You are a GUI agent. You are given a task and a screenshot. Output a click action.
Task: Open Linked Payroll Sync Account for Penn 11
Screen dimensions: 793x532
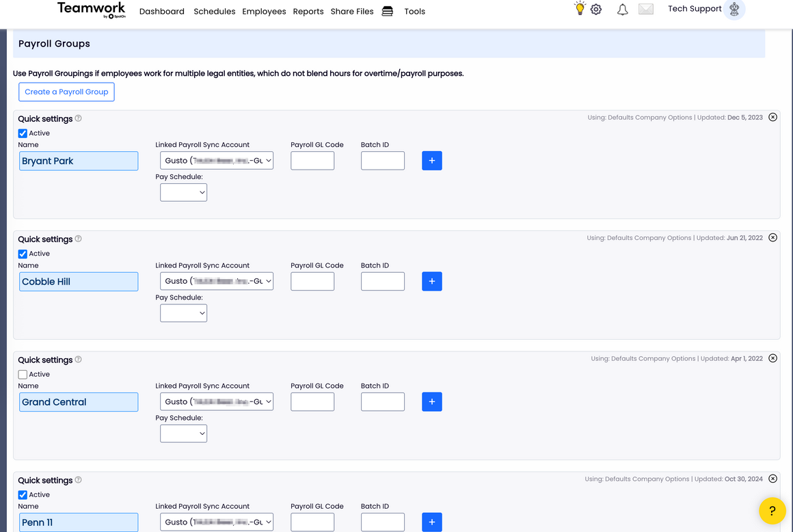pos(217,522)
